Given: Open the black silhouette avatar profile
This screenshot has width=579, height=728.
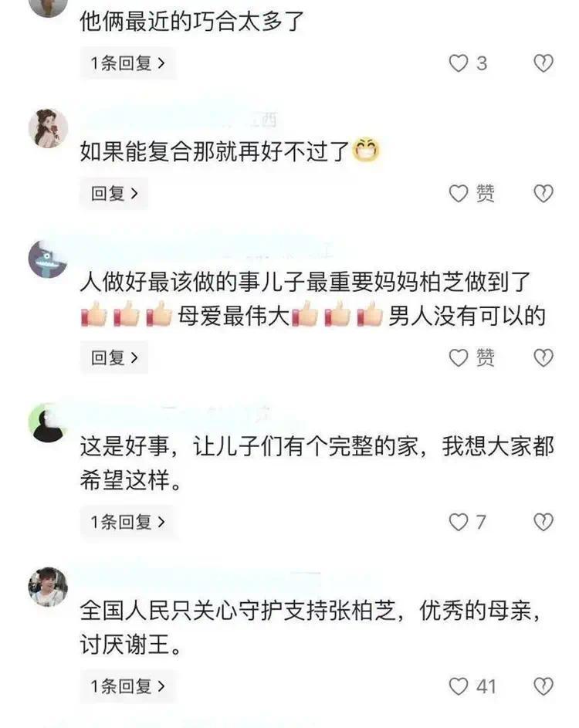Looking at the screenshot, I should pyautogui.click(x=49, y=422).
